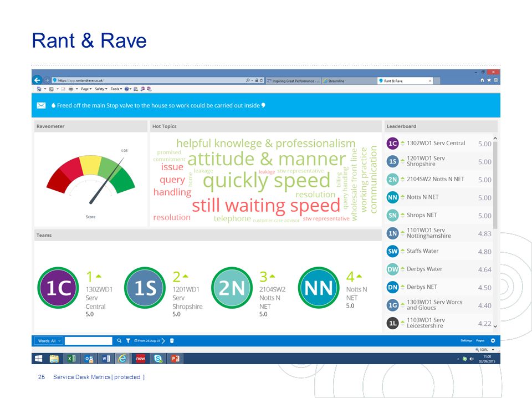Screen dimensions: 532x398
Task: Click the chevron arrow after date range
Action: (163, 341)
